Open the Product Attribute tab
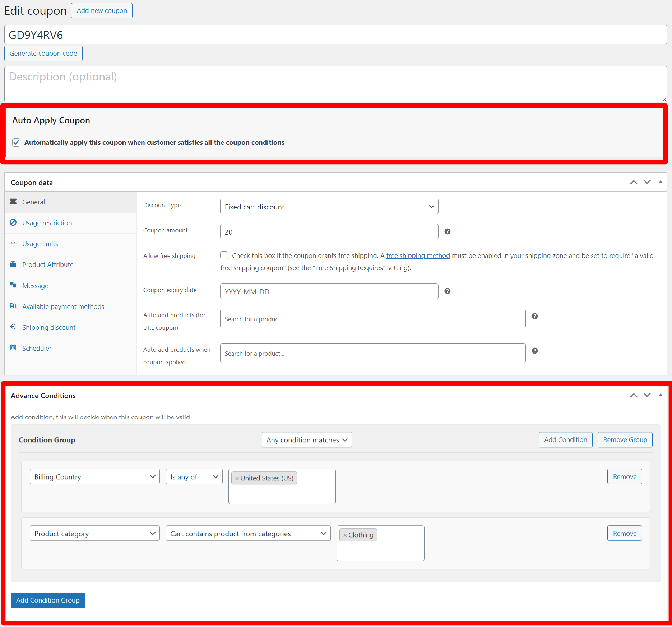The width and height of the screenshot is (672, 627). coord(71,264)
